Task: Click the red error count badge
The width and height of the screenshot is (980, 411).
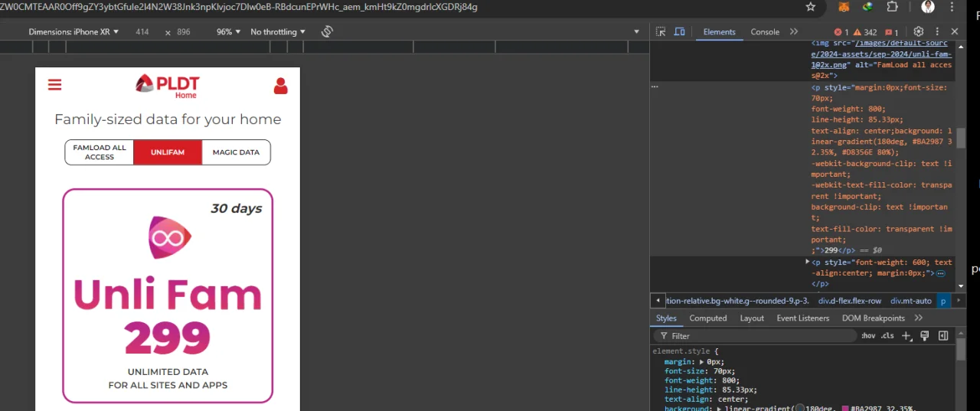Action: (841, 32)
